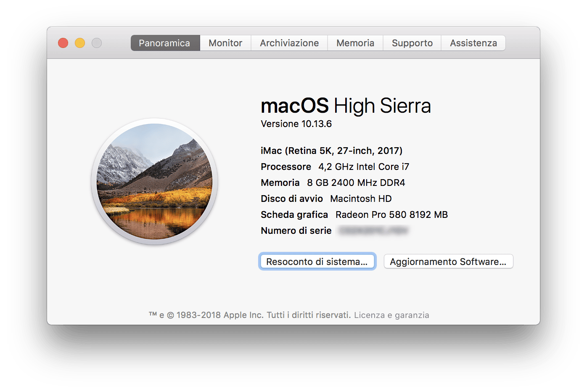Open Aggiornamento Software
The height and width of the screenshot is (392, 587).
[x=448, y=262]
